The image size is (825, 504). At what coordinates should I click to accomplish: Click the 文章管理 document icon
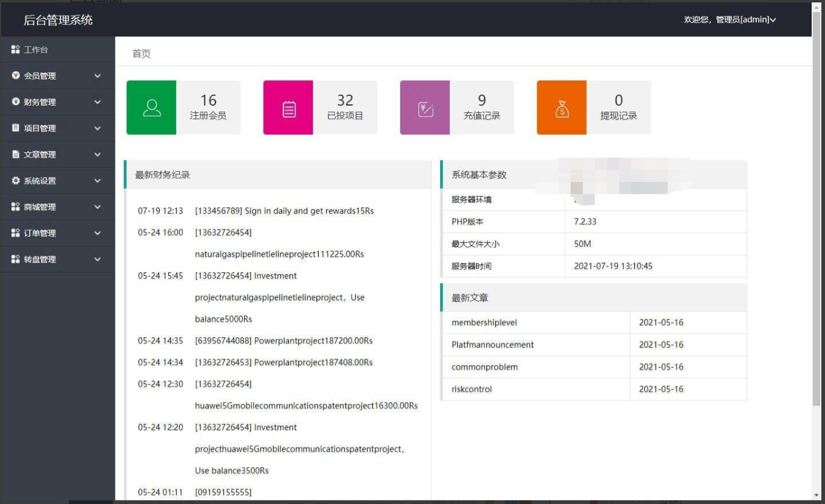point(16,155)
